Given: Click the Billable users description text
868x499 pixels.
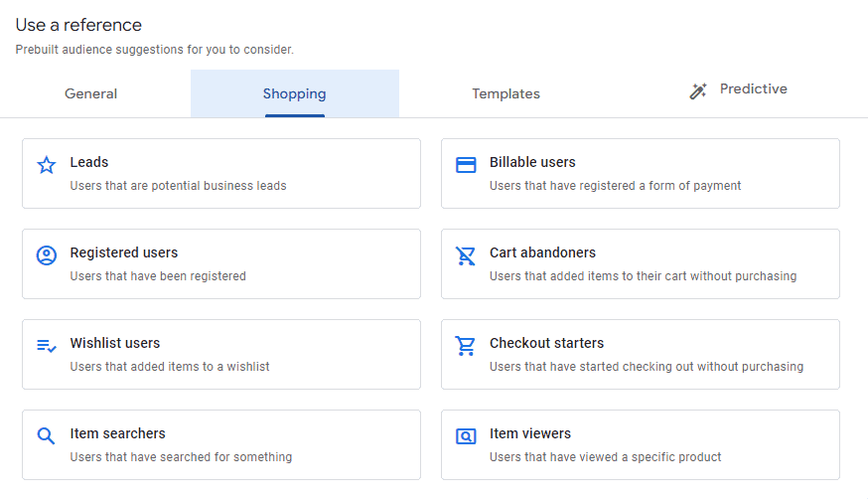Looking at the screenshot, I should 615,186.
